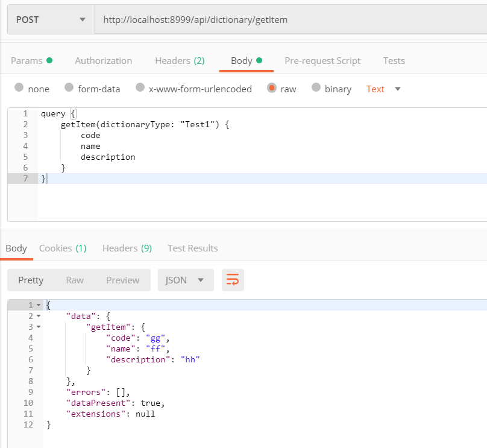Screen dimensions: 487x448
Task: Choose x-www-form-urlencoded body option
Action: (x=140, y=88)
